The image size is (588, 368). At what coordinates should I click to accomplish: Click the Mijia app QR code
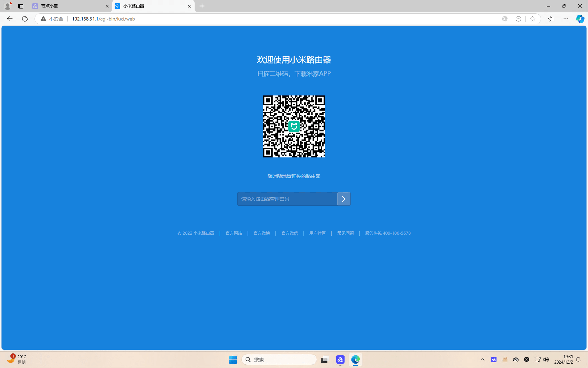pyautogui.click(x=294, y=126)
